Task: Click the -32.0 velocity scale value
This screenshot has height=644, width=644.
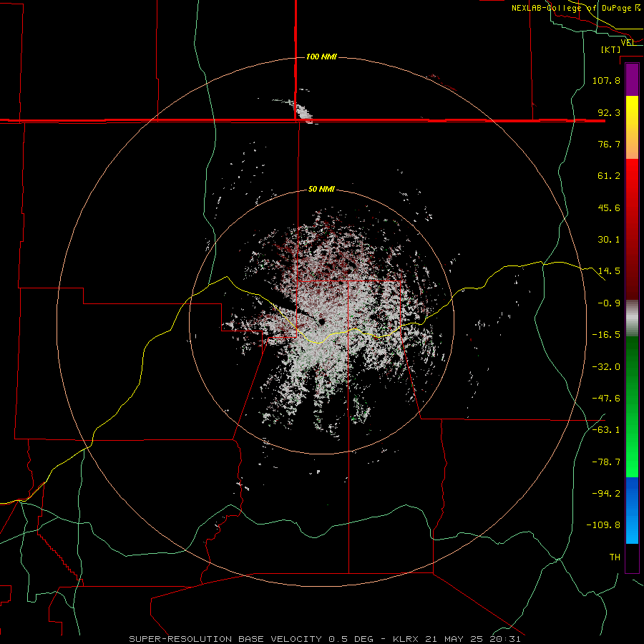Action: [606, 367]
